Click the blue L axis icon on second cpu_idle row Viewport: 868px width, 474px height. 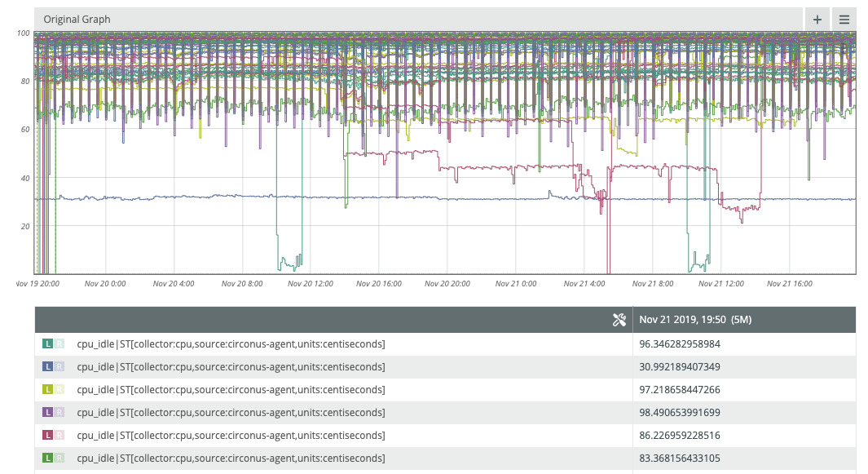[x=47, y=366]
